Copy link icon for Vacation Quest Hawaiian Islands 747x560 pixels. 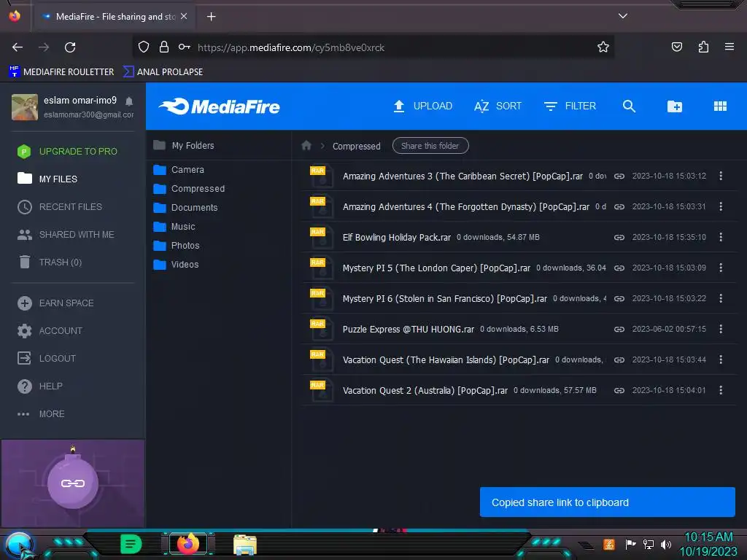(619, 360)
